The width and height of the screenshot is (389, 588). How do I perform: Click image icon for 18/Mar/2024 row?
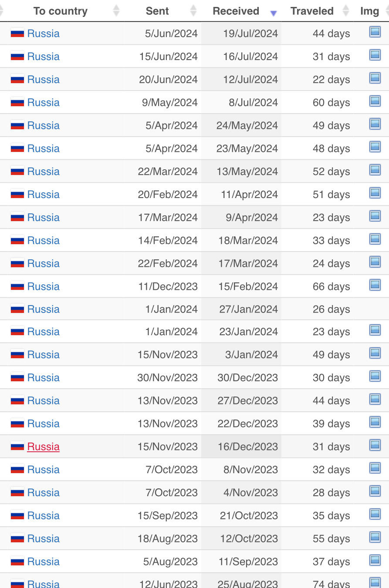pyautogui.click(x=375, y=239)
